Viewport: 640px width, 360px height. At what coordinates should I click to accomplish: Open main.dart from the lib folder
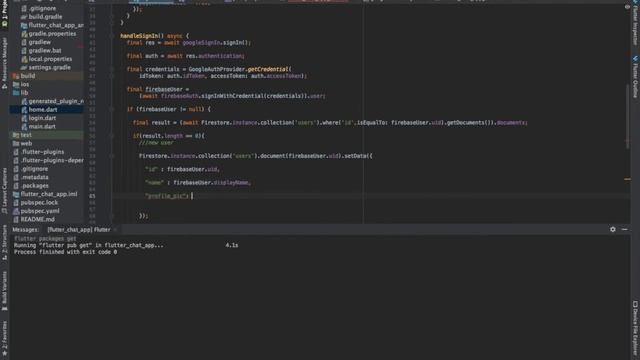coord(42,127)
